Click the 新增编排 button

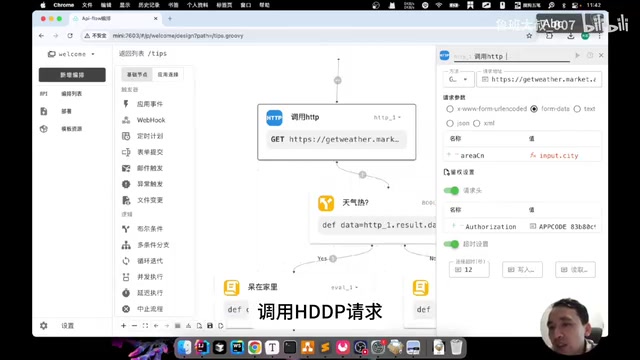coord(72,75)
